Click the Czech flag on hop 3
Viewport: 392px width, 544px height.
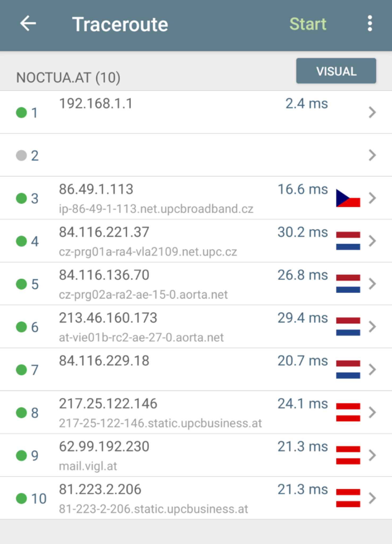coord(348,198)
